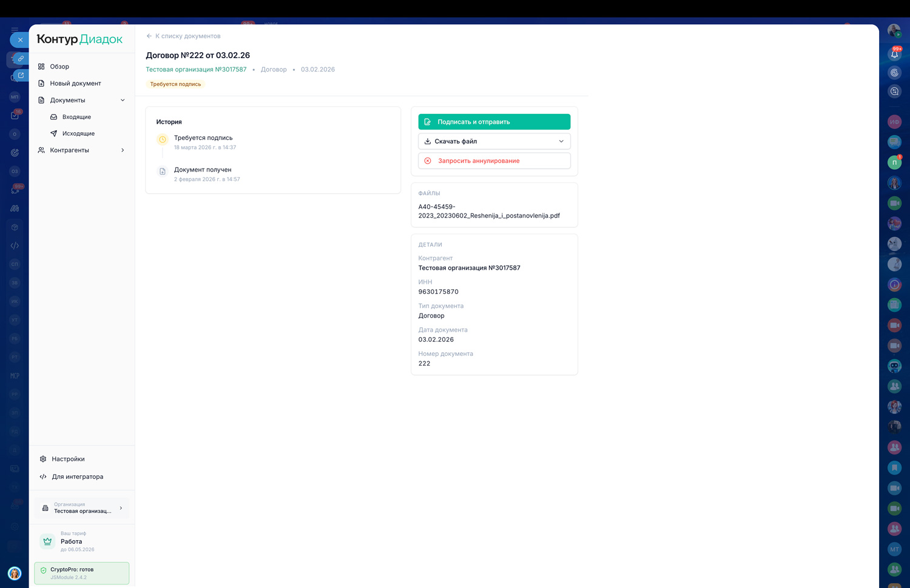Open Тестовая организация №3017587 link under title
Viewport: 910px width, 588px height.
pyautogui.click(x=196, y=70)
